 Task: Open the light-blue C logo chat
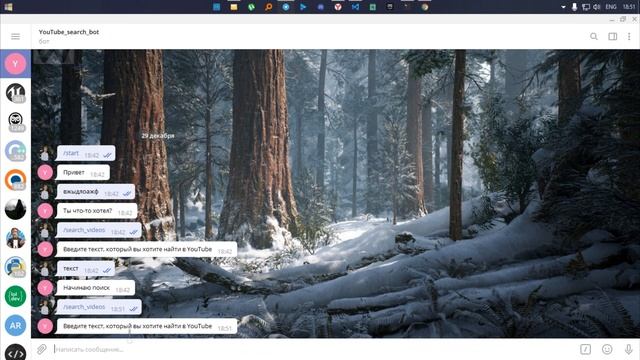coord(16,151)
